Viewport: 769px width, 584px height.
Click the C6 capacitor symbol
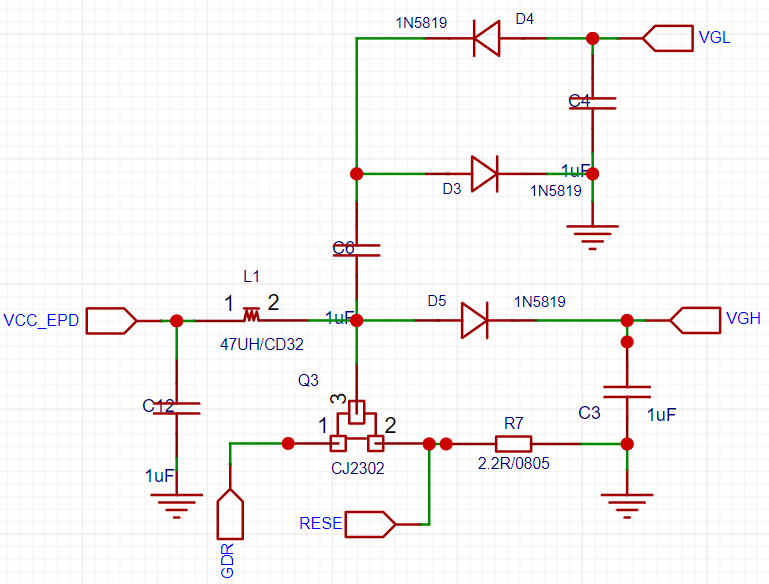[x=357, y=250]
